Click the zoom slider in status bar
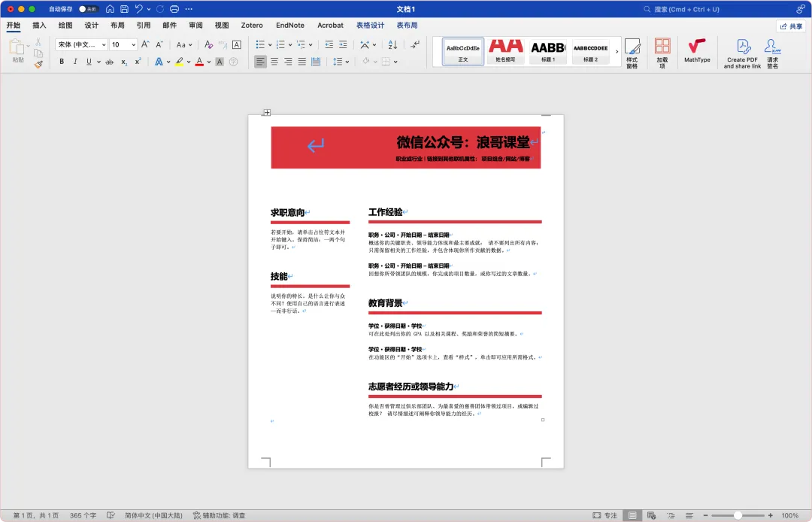 (738, 515)
